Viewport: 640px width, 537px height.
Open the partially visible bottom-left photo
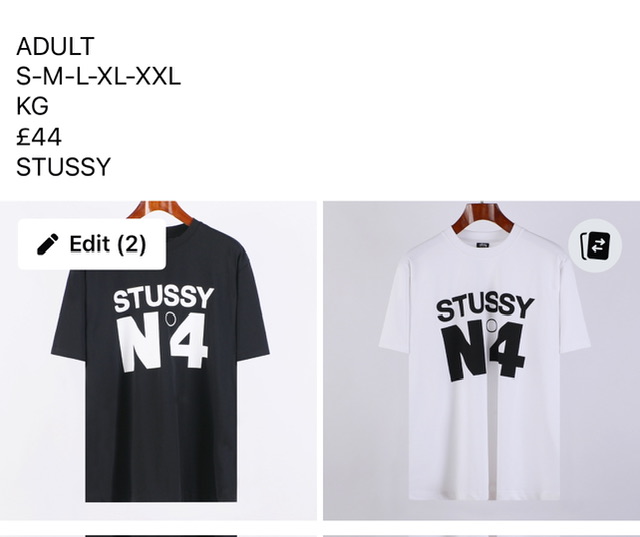point(158,536)
